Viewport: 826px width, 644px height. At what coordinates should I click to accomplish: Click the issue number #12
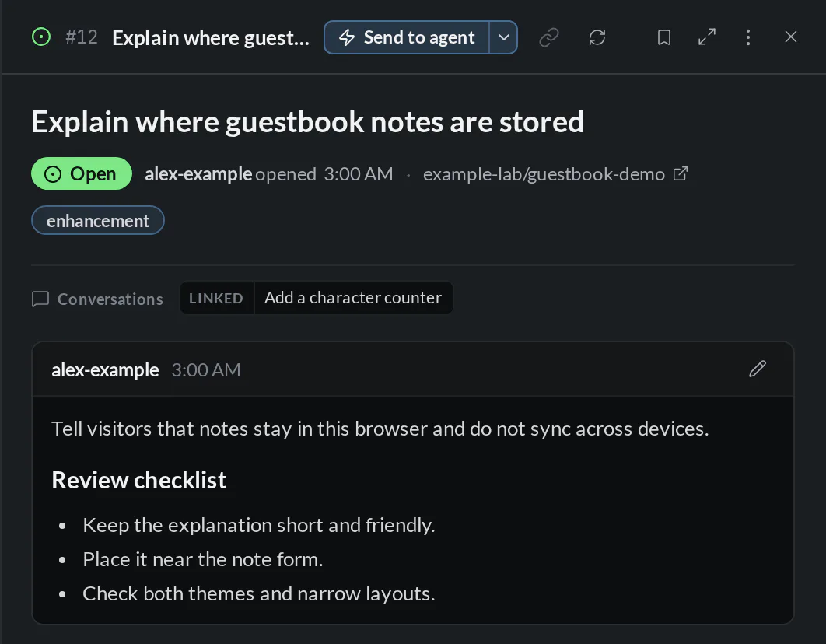tap(82, 37)
